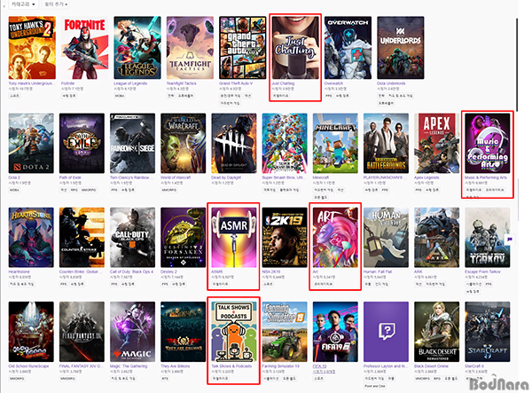Open the Minecraft title link

(x=321, y=177)
